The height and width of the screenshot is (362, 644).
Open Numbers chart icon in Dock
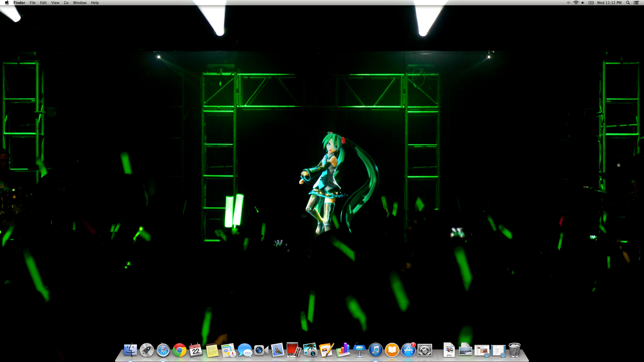343,350
